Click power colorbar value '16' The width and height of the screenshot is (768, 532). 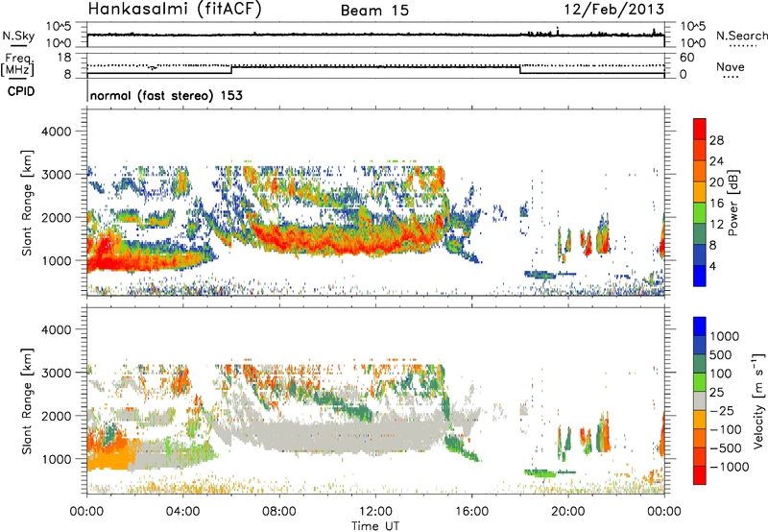point(716,204)
